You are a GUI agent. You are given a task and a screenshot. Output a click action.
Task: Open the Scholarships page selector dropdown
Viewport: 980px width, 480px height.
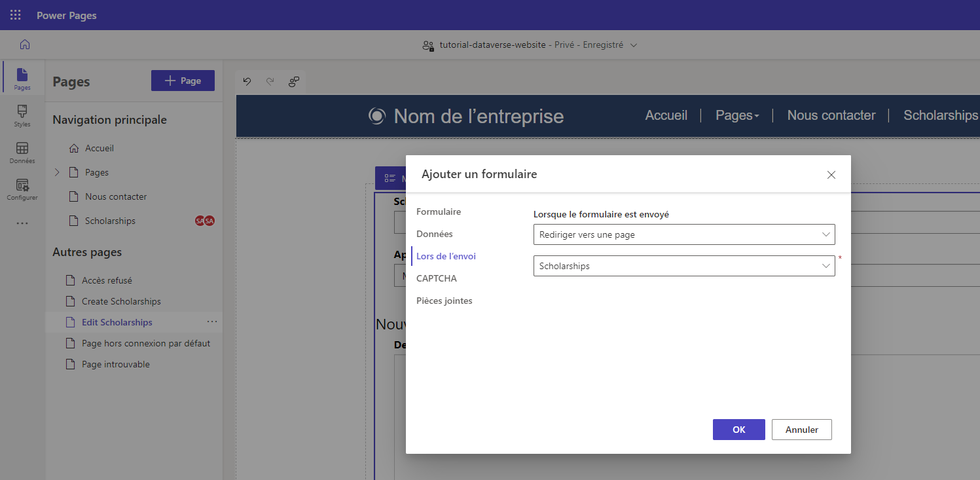pos(683,265)
